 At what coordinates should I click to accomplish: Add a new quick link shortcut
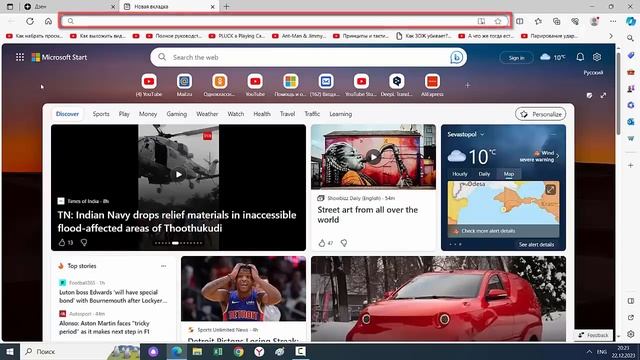(x=467, y=85)
